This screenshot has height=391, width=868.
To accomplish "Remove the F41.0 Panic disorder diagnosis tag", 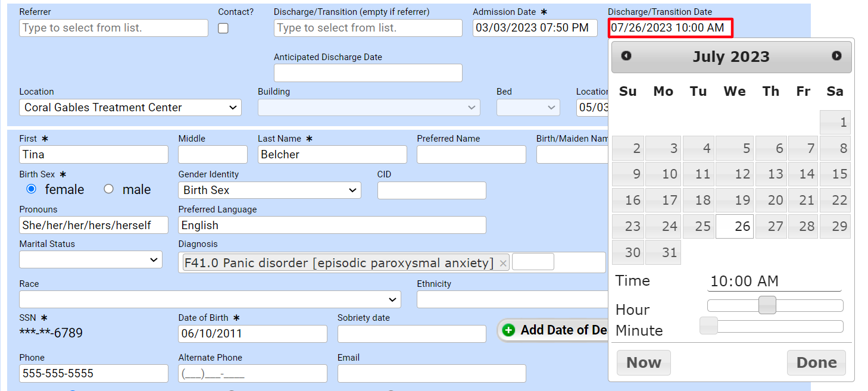I will tap(503, 263).
